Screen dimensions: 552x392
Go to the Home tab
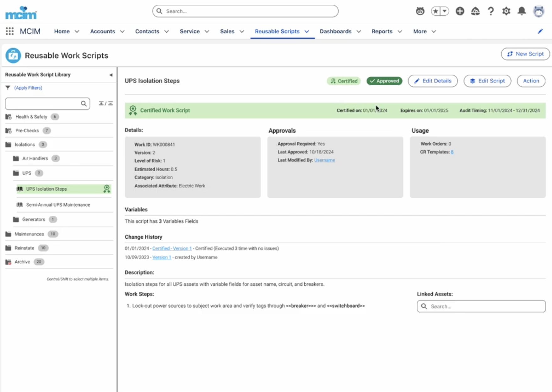[62, 31]
